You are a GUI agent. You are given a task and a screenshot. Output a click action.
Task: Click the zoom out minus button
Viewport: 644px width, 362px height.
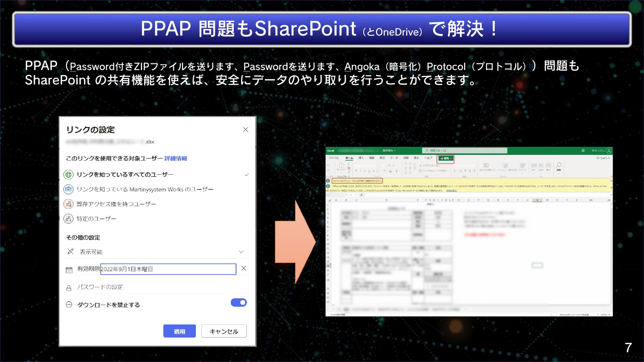click(598, 315)
